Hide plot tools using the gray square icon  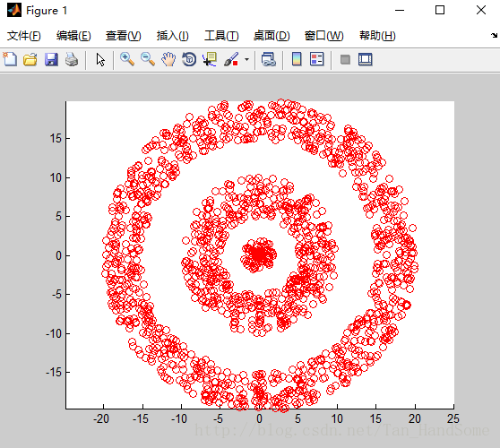coord(345,60)
